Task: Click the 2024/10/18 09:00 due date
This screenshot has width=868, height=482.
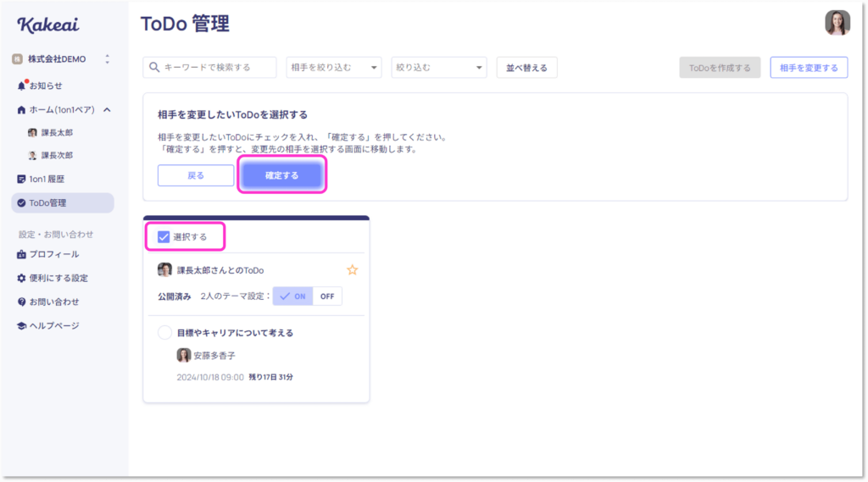Action: (x=210, y=378)
